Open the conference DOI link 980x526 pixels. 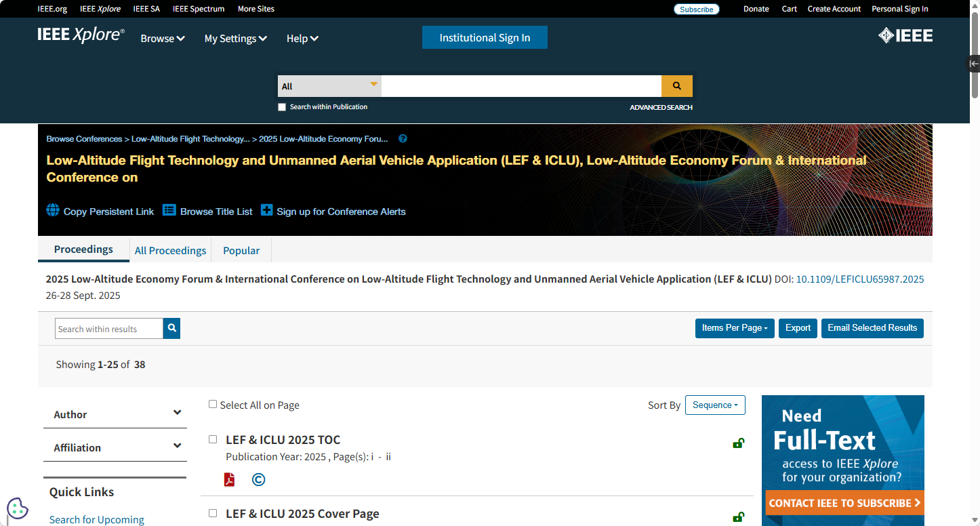(x=859, y=279)
